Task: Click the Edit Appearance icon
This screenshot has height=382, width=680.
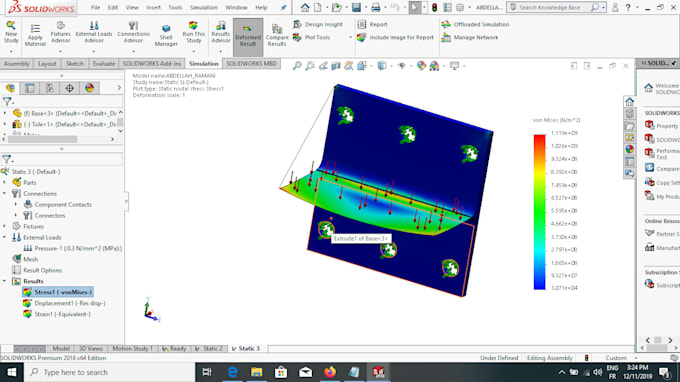Action: [x=421, y=66]
